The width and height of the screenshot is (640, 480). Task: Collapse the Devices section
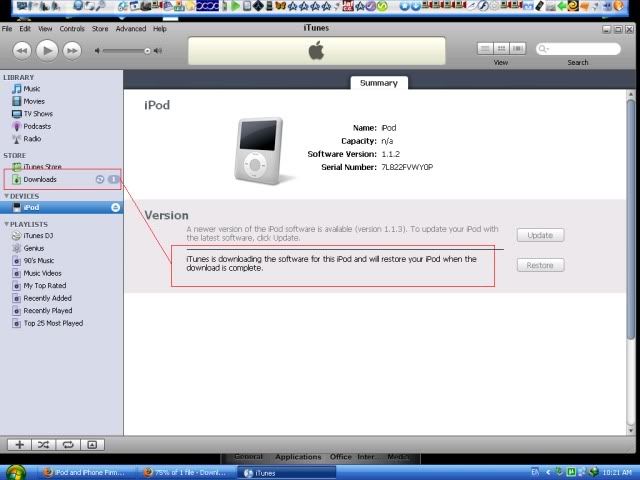(x=4, y=196)
